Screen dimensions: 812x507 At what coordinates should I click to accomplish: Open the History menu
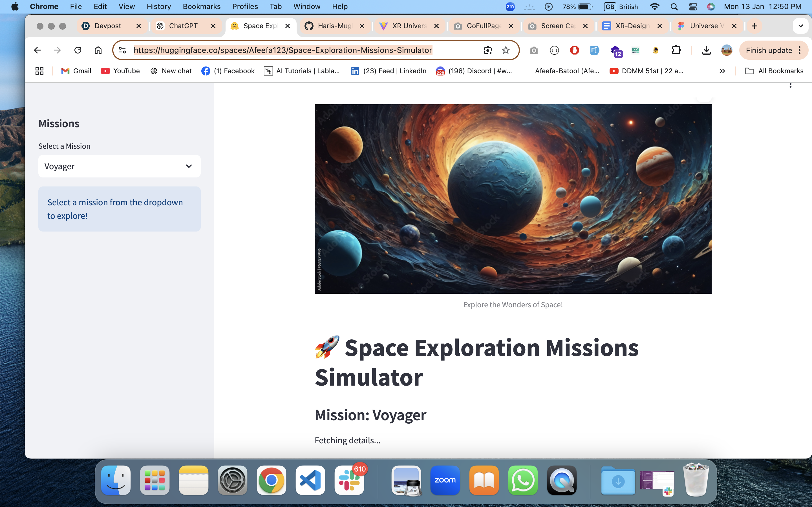click(x=158, y=7)
